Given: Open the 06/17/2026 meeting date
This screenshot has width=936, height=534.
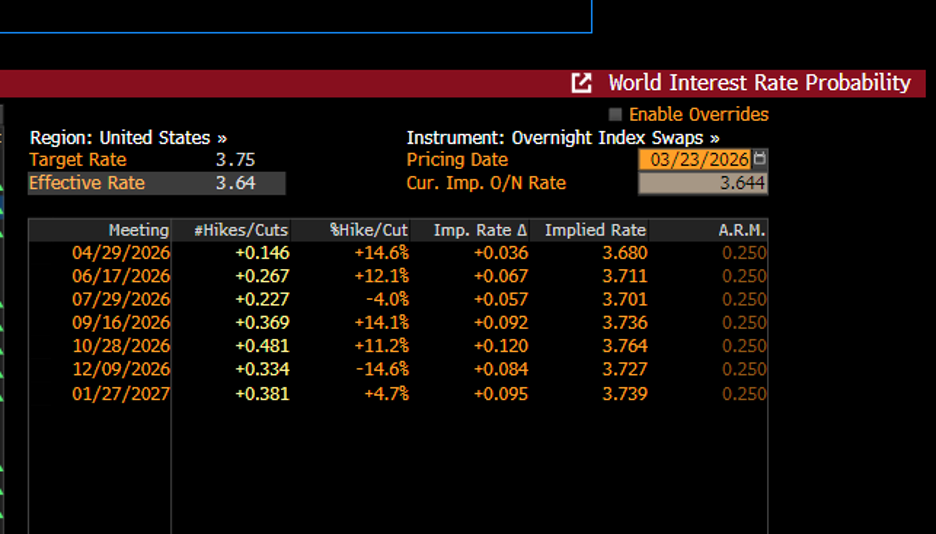Looking at the screenshot, I should click(x=121, y=276).
